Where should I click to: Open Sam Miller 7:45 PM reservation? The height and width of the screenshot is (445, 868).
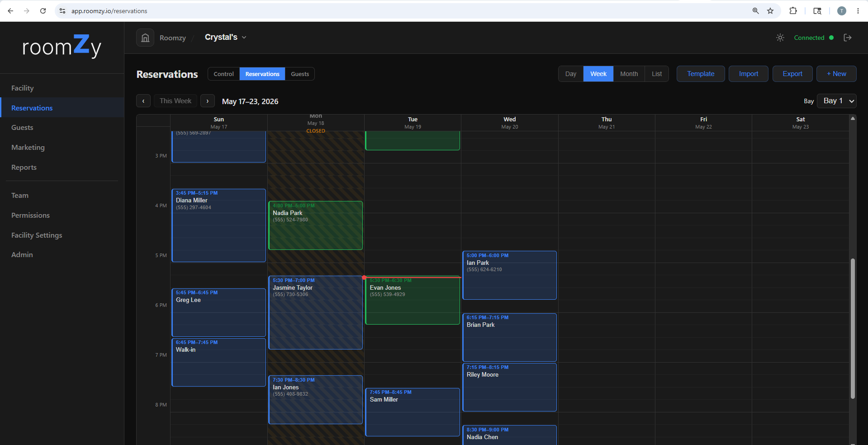[413, 412]
